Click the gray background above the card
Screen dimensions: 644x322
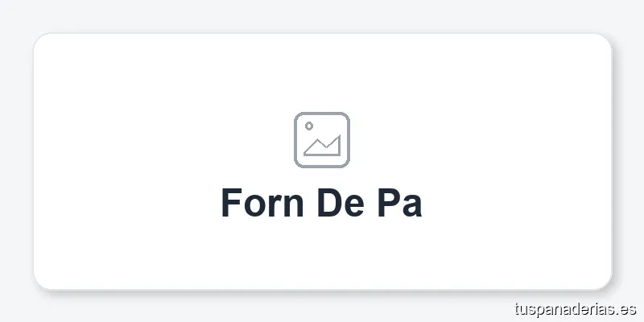click(321, 16)
